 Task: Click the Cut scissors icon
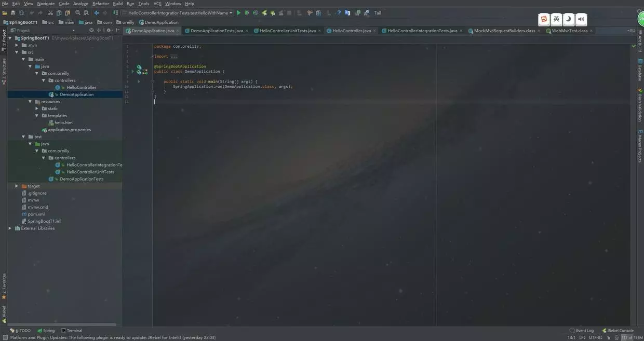point(51,13)
